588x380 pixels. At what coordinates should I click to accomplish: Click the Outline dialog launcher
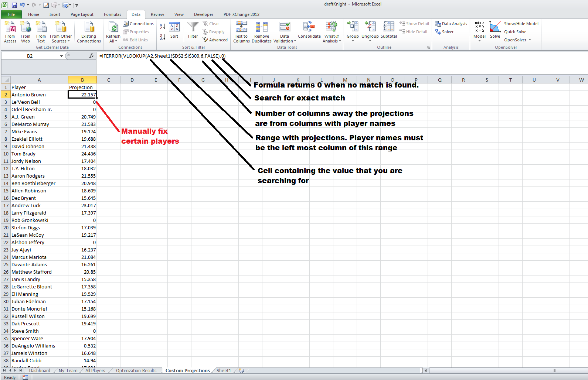(x=429, y=48)
